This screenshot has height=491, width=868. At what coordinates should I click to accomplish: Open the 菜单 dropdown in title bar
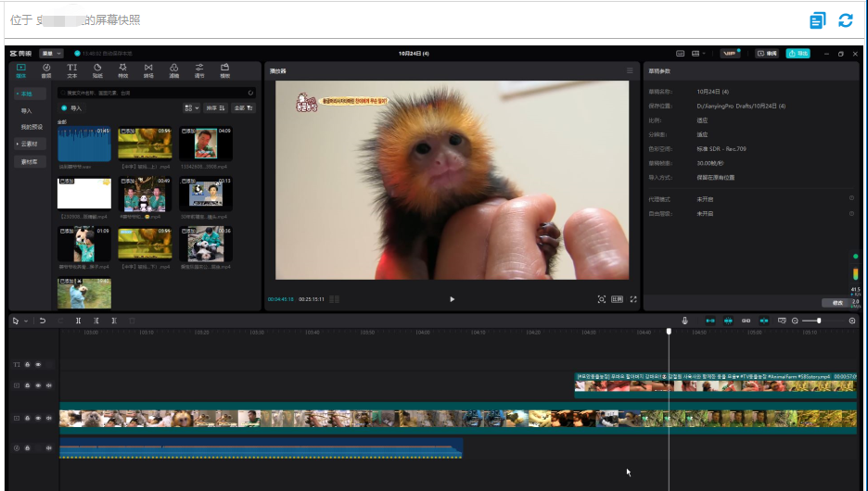point(51,54)
